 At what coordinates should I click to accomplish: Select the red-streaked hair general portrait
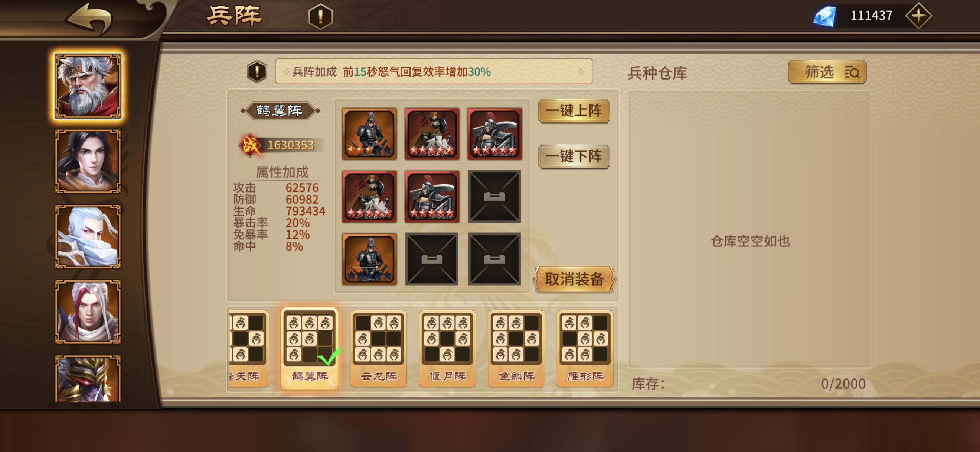coord(88,312)
